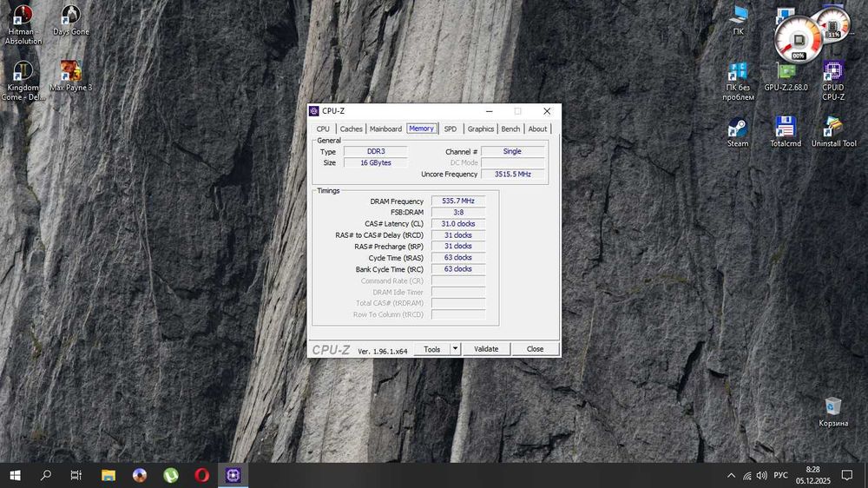The image size is (868, 488).
Task: Switch to the About tab
Action: pos(537,129)
